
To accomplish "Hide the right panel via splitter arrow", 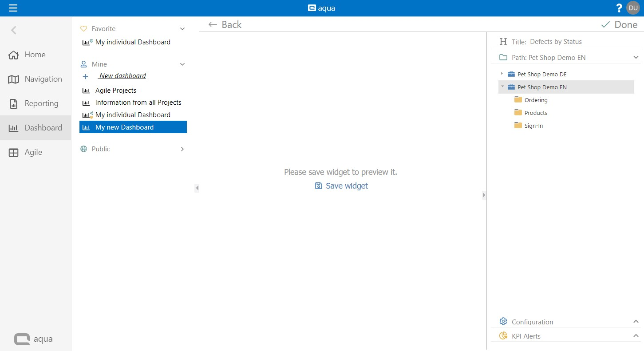I will coord(484,195).
